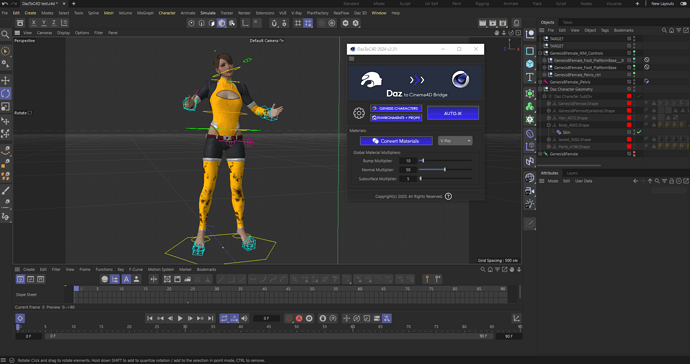Toggle the Z axis lock
Viewport: 690px width, 364px height.
point(54,23)
